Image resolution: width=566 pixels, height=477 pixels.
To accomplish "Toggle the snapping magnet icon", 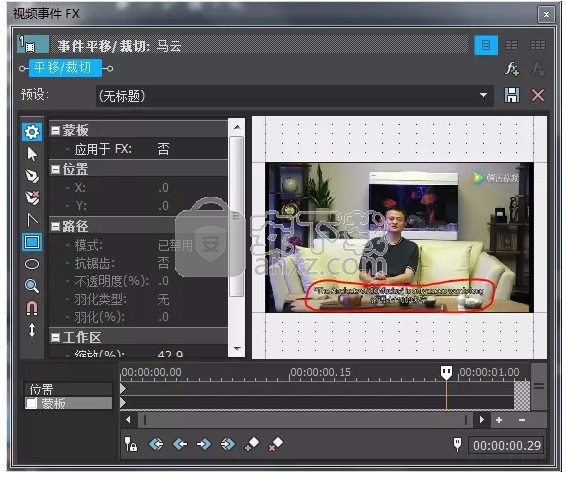I will [x=32, y=308].
